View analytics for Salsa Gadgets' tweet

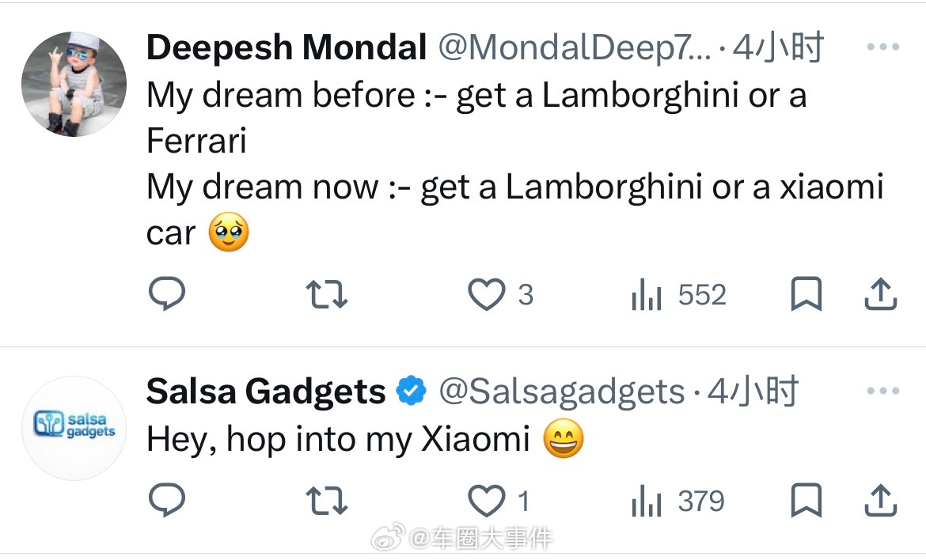(647, 501)
